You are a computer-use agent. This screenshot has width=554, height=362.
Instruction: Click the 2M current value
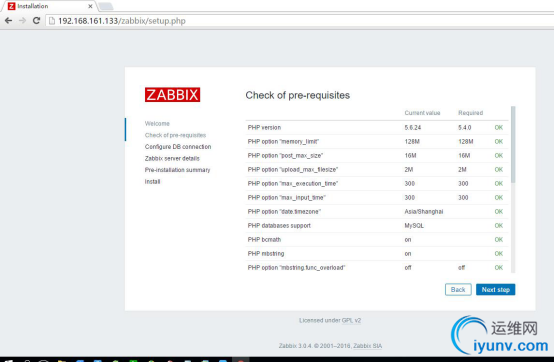click(408, 170)
